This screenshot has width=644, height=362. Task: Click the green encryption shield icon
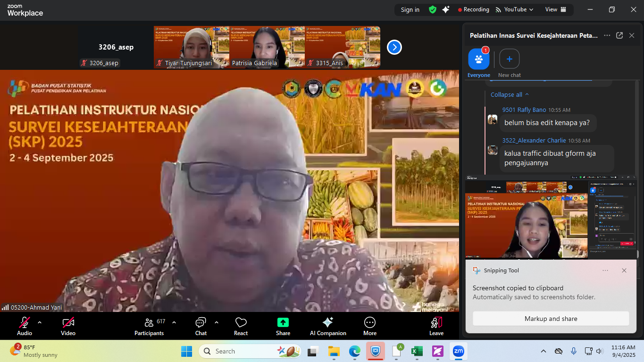(x=432, y=9)
